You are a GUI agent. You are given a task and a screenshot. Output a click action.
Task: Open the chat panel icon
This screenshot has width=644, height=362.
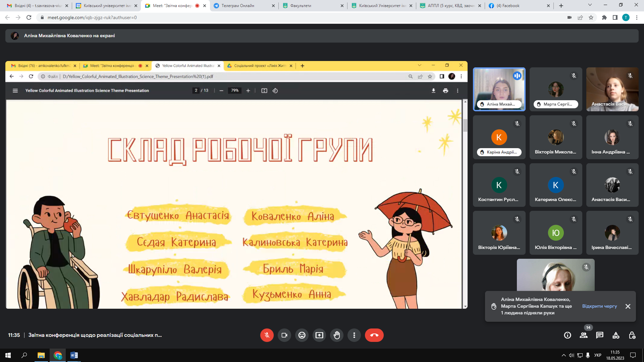(x=600, y=335)
